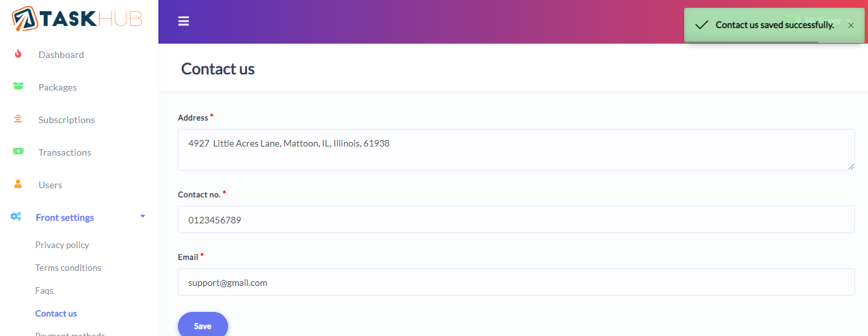
Task: Click the Packages box icon
Action: (18, 87)
